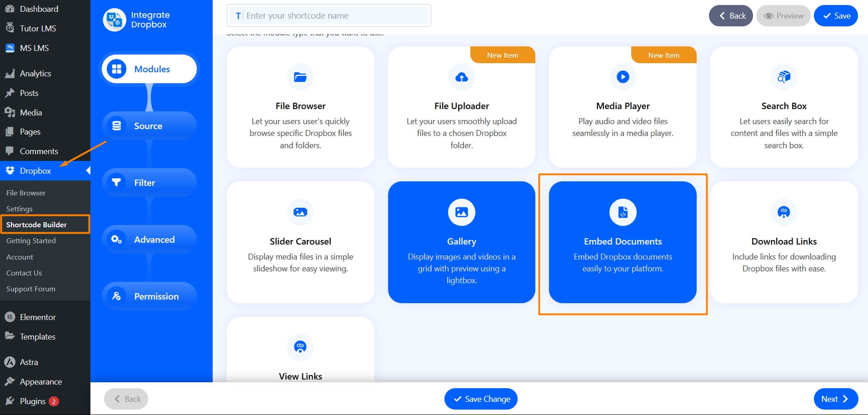
Task: Click the Posts pin icon
Action: pyautogui.click(x=10, y=93)
